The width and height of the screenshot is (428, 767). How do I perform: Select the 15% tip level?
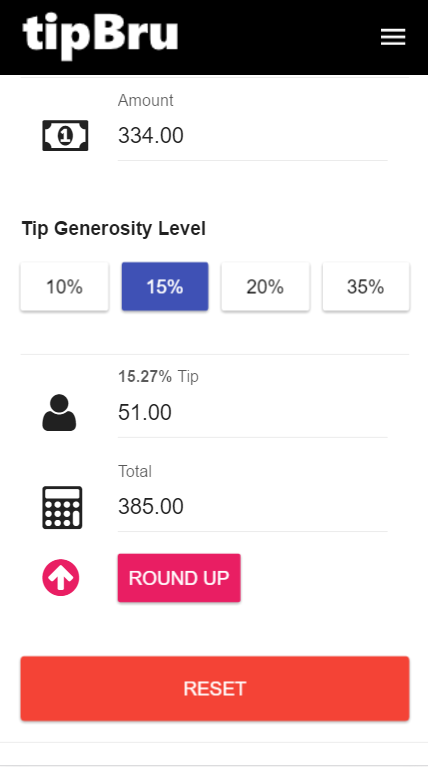(165, 287)
